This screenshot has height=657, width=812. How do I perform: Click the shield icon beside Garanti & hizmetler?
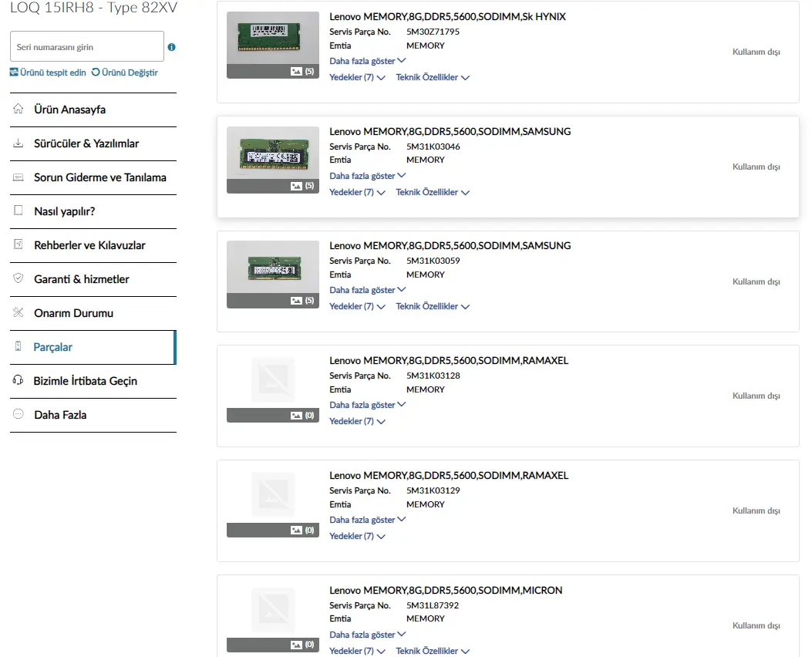pyautogui.click(x=19, y=278)
